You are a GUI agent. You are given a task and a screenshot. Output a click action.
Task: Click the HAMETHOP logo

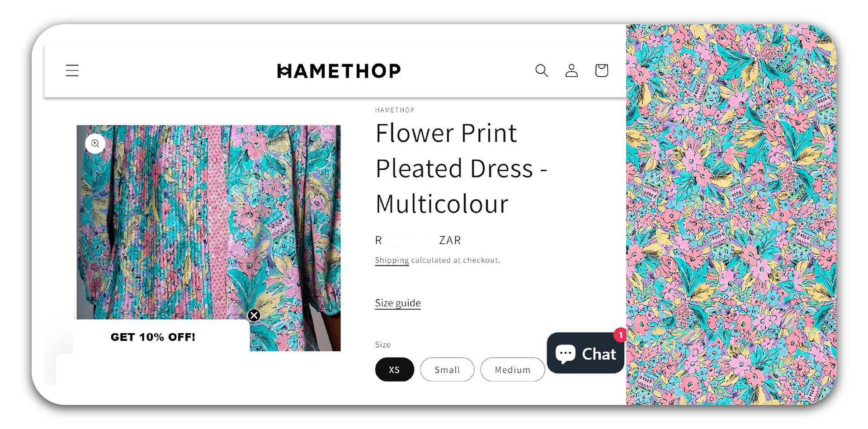coord(339,71)
